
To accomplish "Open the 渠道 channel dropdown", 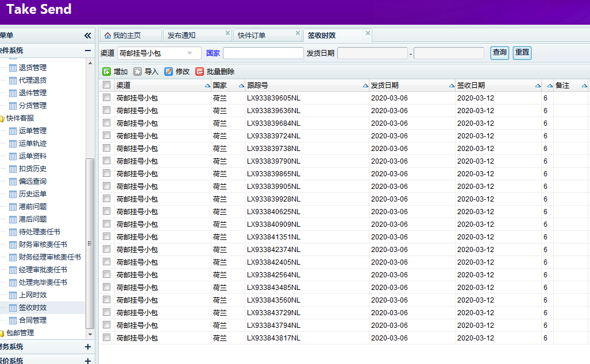I will (160, 52).
